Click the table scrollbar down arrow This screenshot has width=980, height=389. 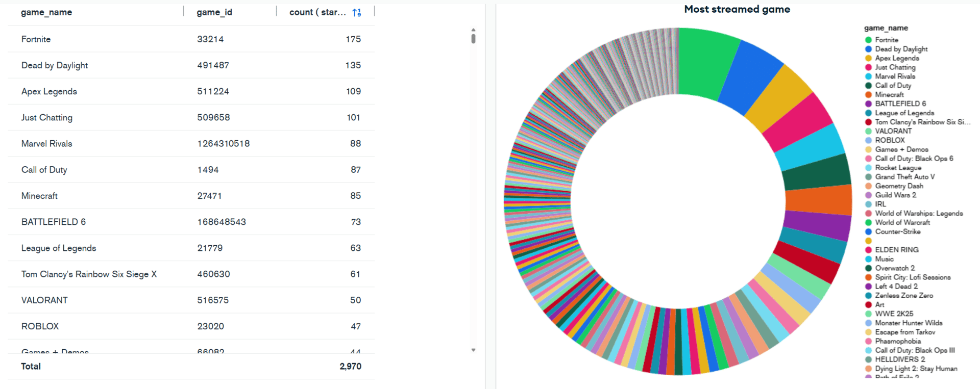pos(473,350)
